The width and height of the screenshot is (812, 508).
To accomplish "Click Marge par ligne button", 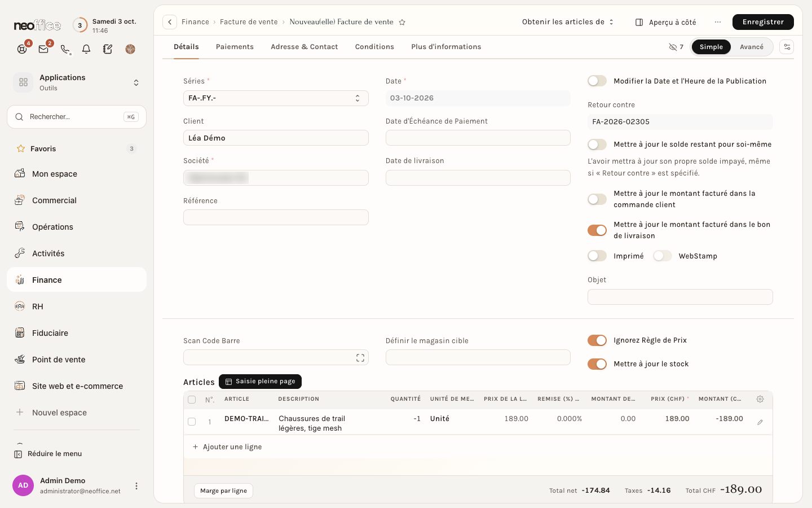I will (x=223, y=491).
